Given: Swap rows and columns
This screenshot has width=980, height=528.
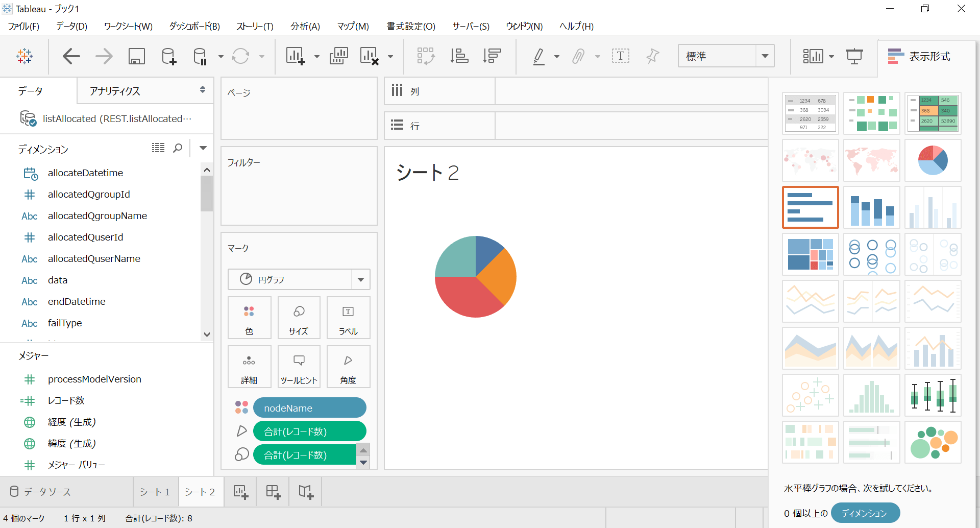Looking at the screenshot, I should tap(426, 56).
